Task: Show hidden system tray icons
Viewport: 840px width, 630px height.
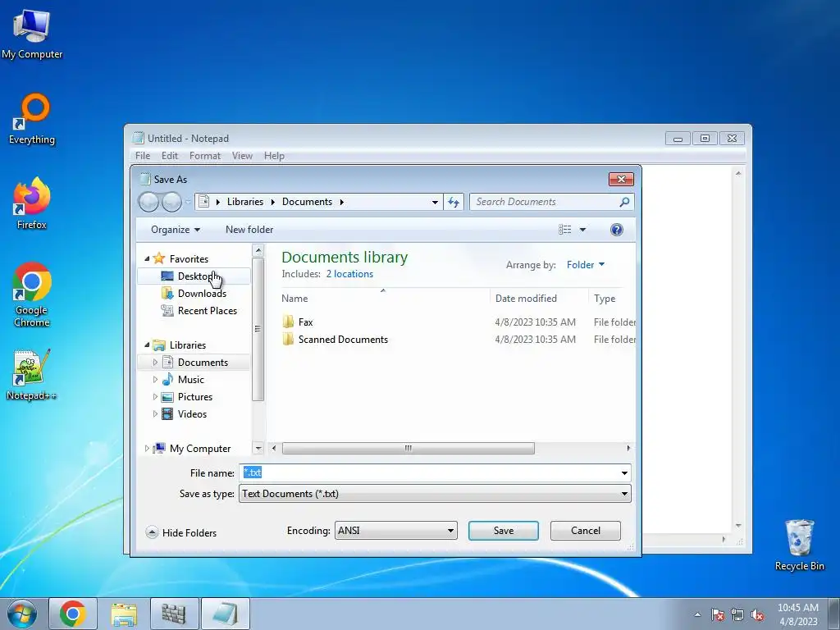Action: pyautogui.click(x=697, y=614)
